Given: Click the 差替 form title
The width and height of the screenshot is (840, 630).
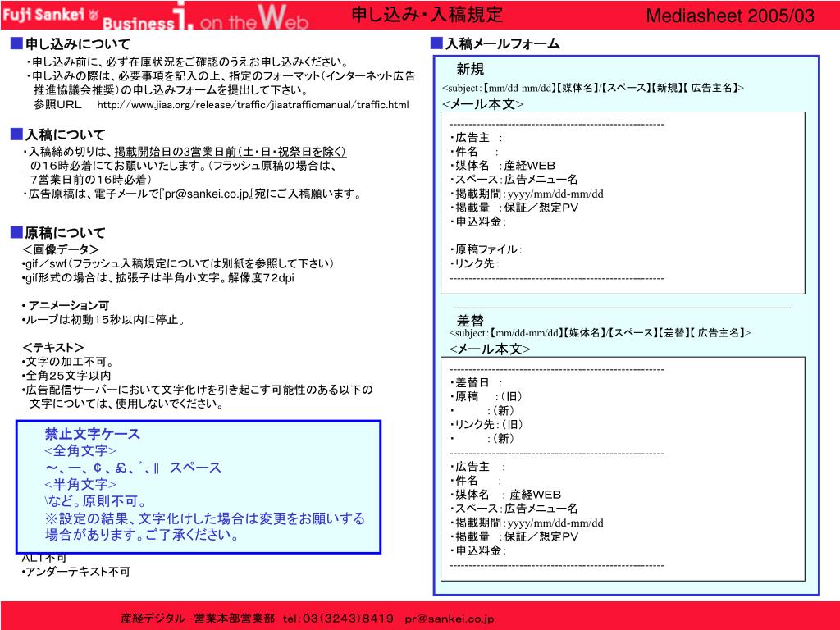Looking at the screenshot, I should pyautogui.click(x=470, y=321).
